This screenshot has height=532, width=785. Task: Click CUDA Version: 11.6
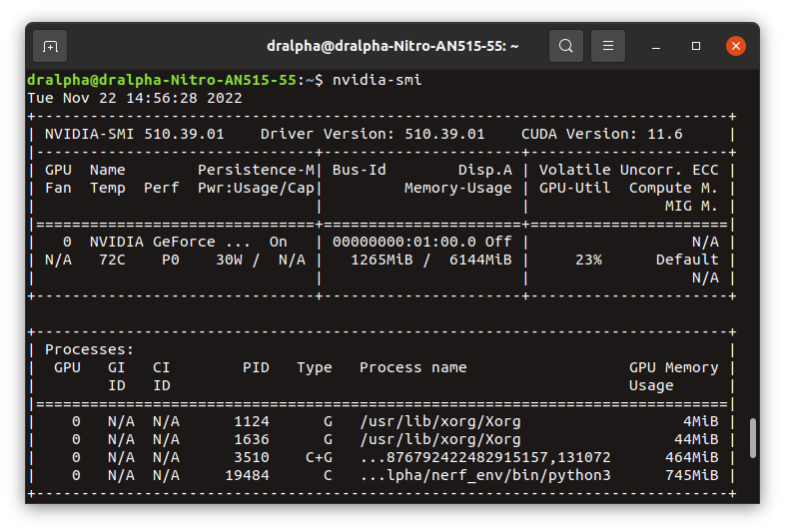(602, 134)
